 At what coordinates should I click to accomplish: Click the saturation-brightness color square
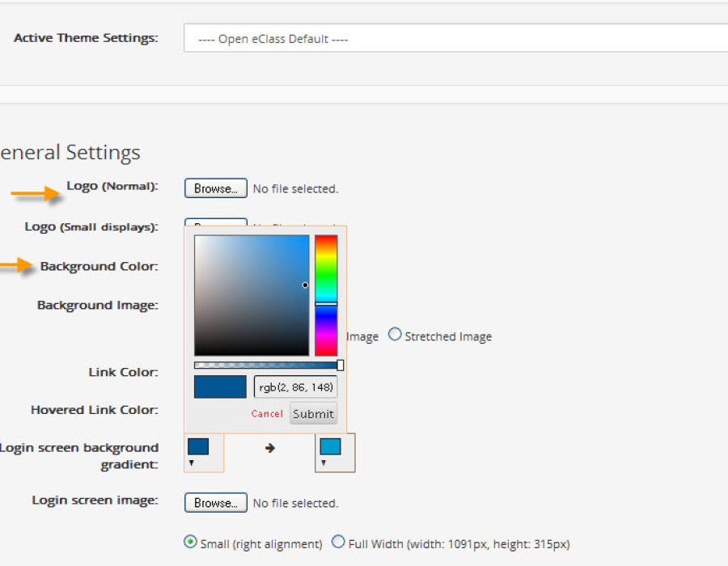[x=252, y=295]
